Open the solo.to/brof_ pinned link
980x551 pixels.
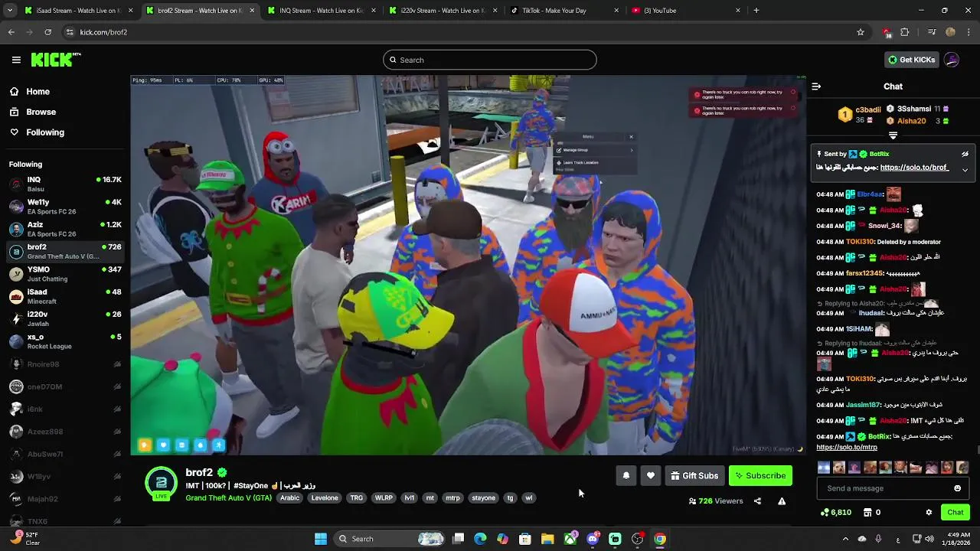coord(914,168)
